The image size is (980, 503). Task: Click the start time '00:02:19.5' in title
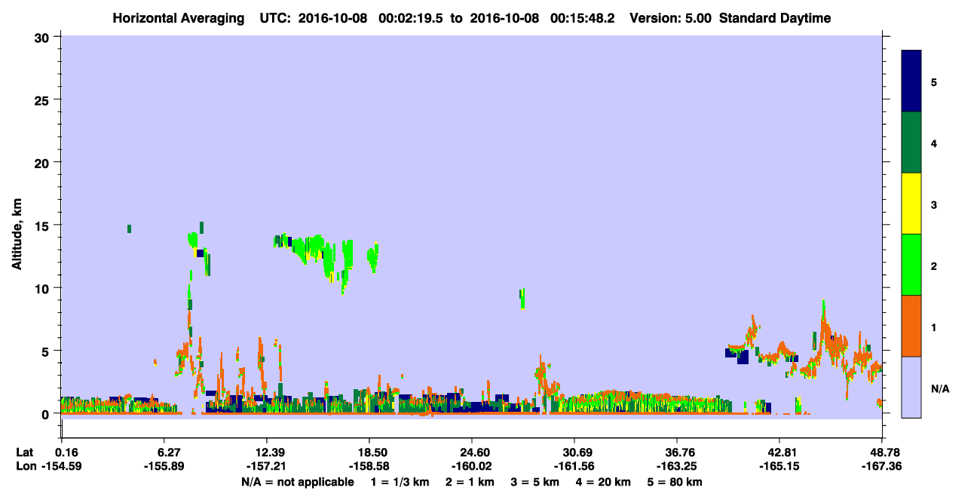pyautogui.click(x=412, y=18)
